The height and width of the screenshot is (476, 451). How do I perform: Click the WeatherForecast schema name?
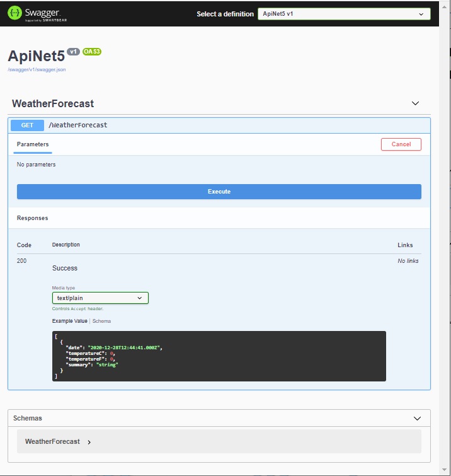[x=52, y=441]
